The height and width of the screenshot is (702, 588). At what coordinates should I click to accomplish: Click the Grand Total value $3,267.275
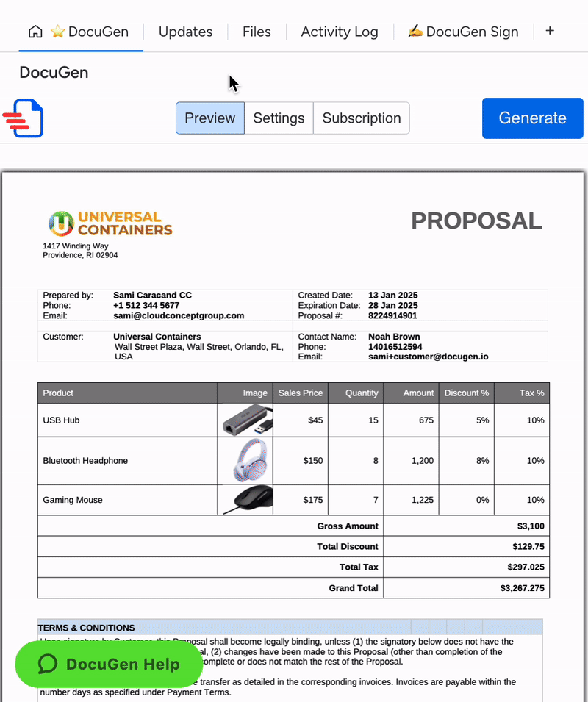pos(523,588)
